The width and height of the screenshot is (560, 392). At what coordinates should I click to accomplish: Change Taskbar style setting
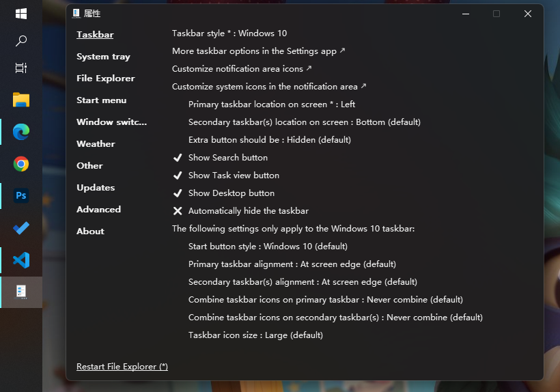pyautogui.click(x=229, y=33)
